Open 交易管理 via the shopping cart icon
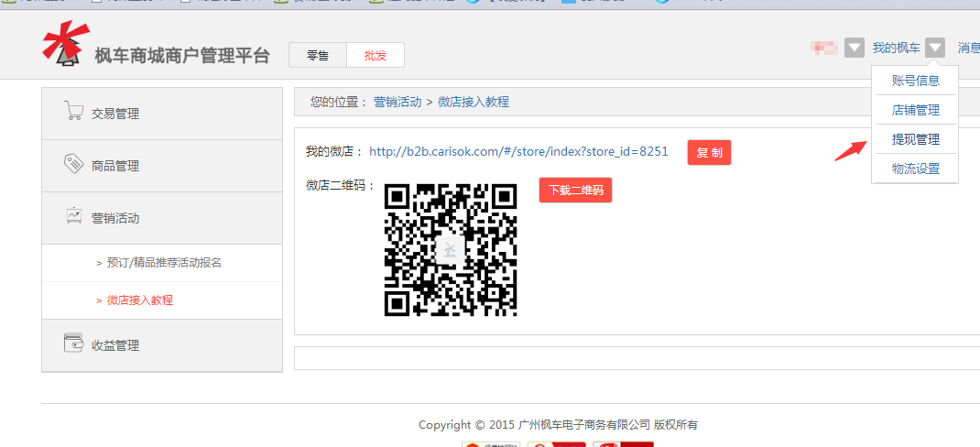Image resolution: width=980 pixels, height=447 pixels. (x=74, y=111)
